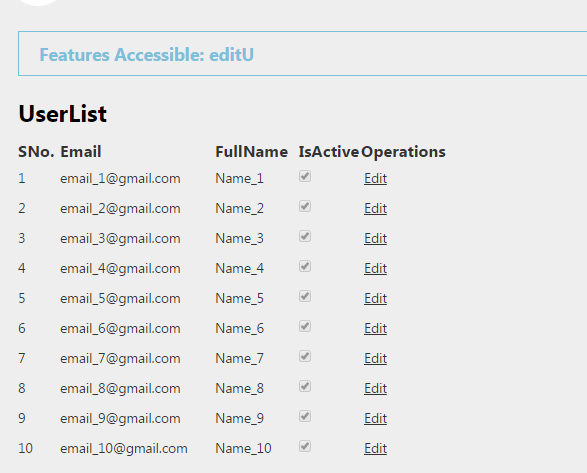This screenshot has width=587, height=473.
Task: Open Edit for Name_2 row
Action: click(375, 209)
